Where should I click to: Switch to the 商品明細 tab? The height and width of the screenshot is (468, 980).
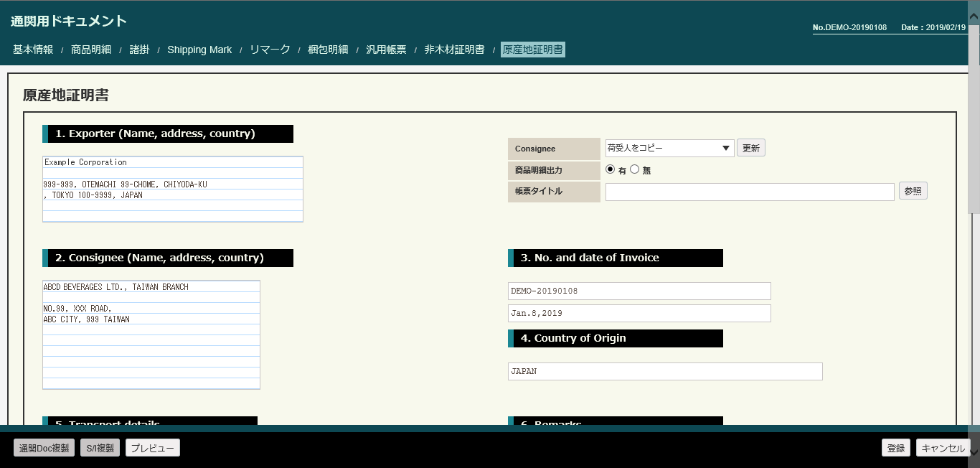[x=91, y=50]
